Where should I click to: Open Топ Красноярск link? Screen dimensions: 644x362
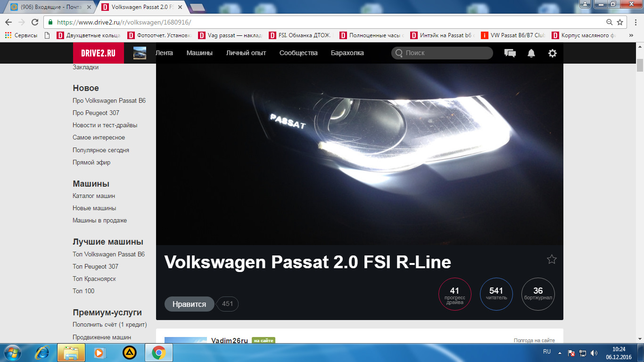[x=94, y=279]
